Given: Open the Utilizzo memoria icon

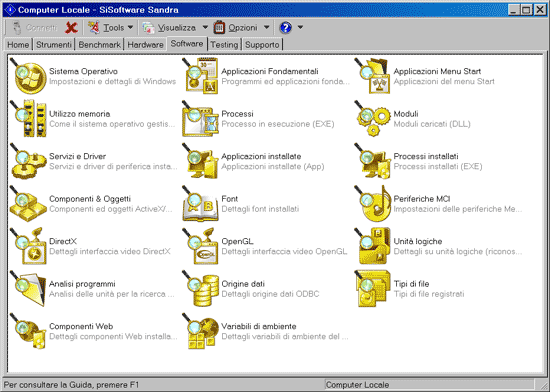Looking at the screenshot, I should pos(28,119).
